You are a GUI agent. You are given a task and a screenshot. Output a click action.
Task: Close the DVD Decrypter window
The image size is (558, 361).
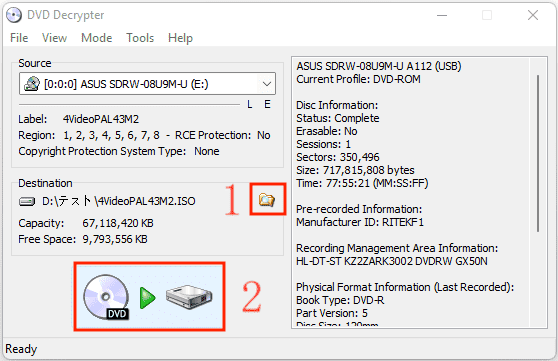[533, 15]
